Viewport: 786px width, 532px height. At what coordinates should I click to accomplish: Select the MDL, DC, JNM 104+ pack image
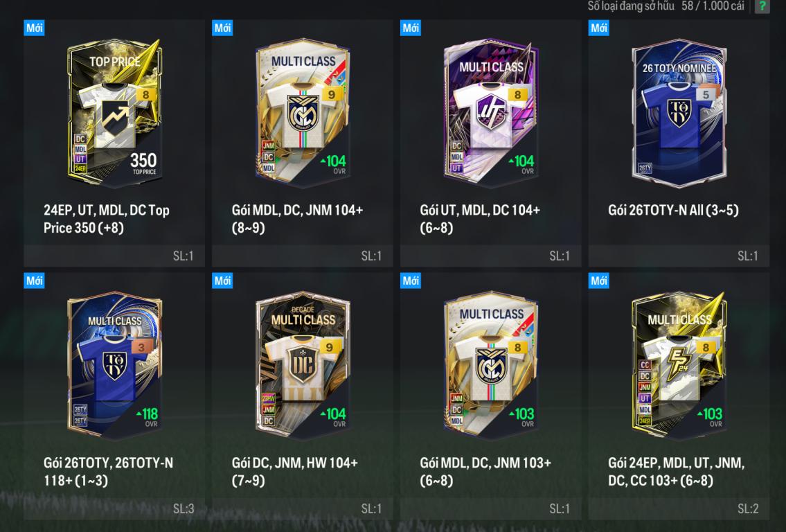[303, 114]
